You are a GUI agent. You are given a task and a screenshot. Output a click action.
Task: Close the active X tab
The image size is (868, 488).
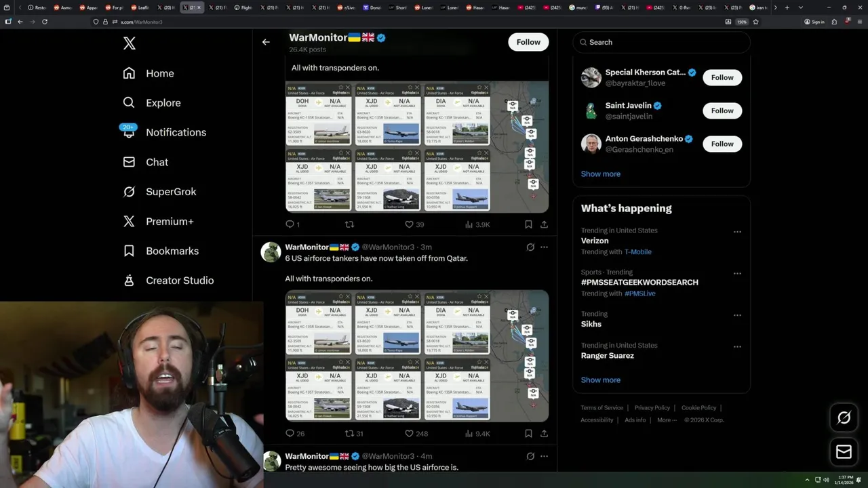[x=199, y=7]
